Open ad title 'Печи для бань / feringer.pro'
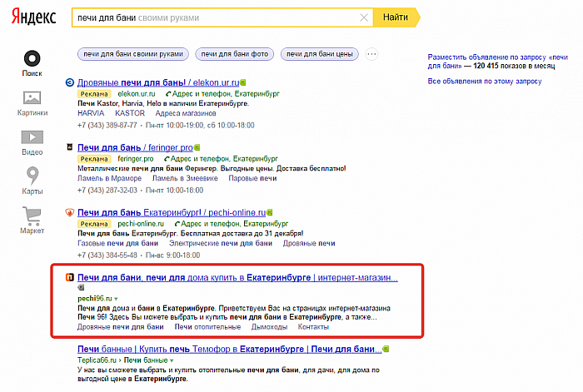The height and width of the screenshot is (392, 583). pos(135,147)
